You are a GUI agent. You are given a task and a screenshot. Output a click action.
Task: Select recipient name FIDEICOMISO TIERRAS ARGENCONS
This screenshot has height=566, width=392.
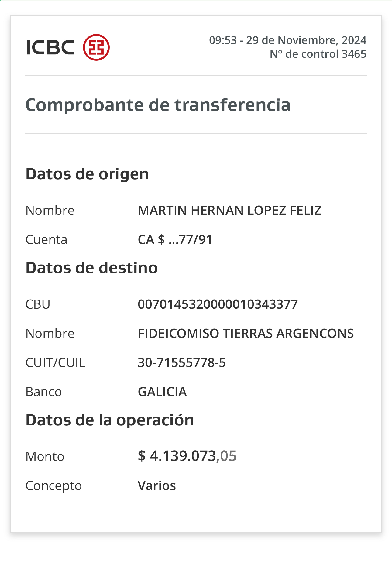(246, 334)
